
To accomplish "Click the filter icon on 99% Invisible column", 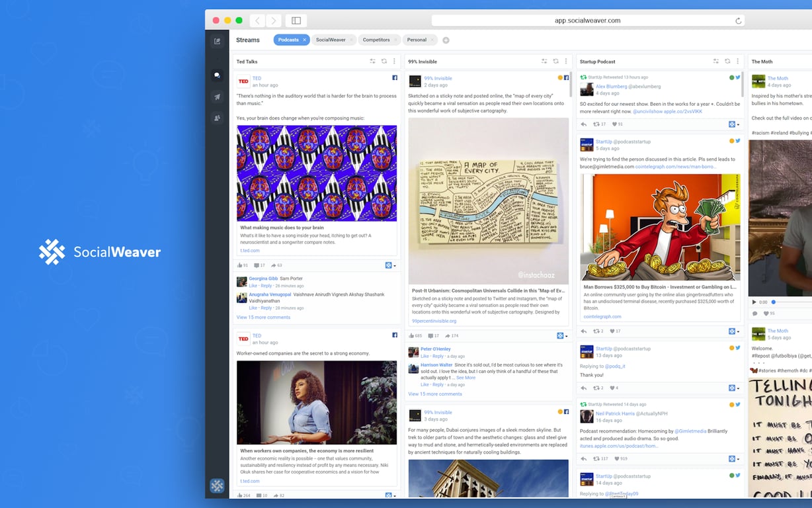I will 544,61.
